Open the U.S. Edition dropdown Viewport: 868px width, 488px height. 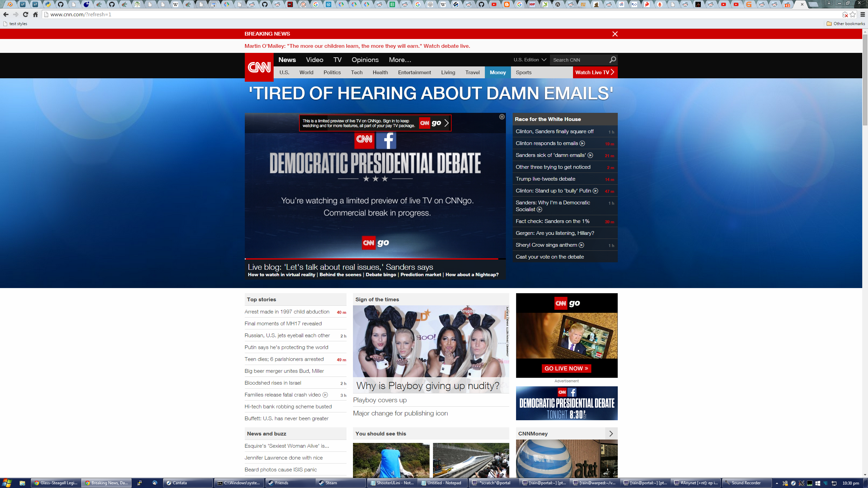tap(530, 60)
